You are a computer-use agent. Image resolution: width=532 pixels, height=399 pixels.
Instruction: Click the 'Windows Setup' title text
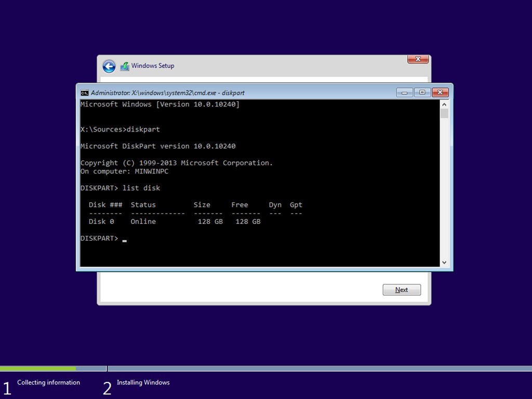[x=153, y=66]
